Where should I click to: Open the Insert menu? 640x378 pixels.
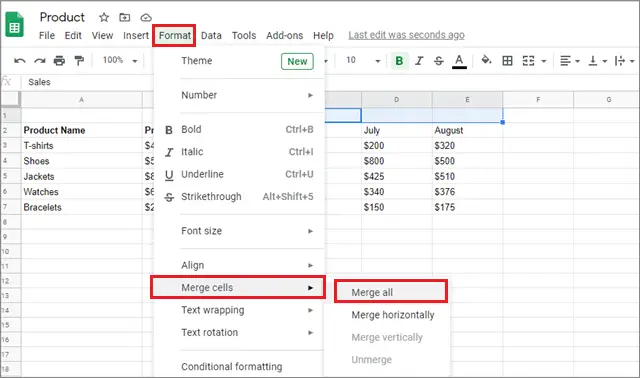click(x=136, y=36)
